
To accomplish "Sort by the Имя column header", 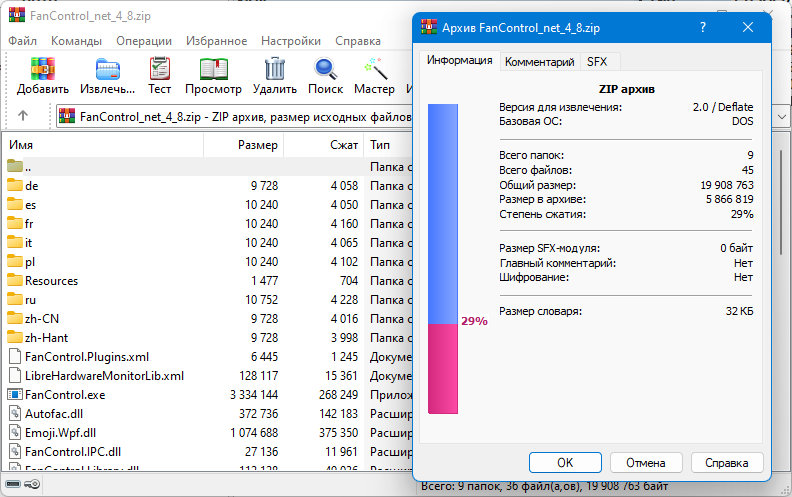I will pyautogui.click(x=103, y=145).
